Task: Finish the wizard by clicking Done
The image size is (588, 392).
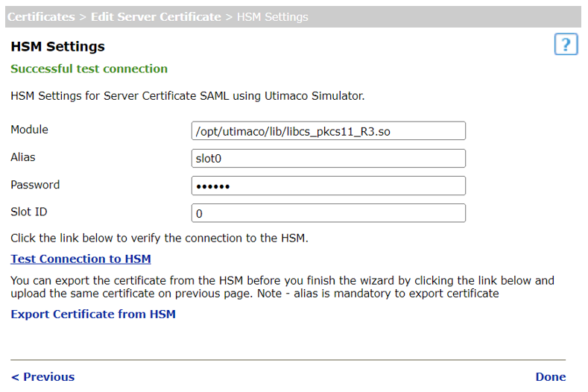Action: 550,377
